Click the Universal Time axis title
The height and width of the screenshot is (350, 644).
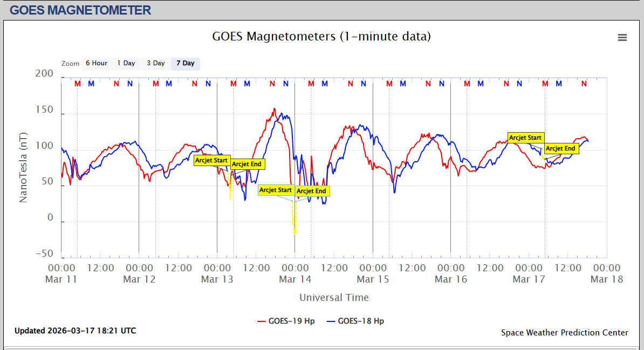tap(334, 297)
